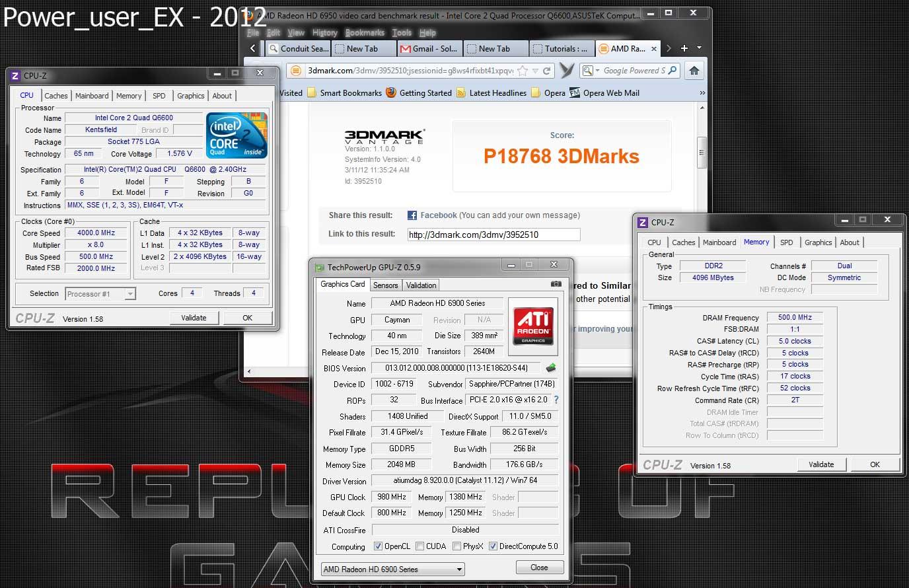Click the Intel Core 2 Quad logo in CPU-Z
909x588 pixels.
236,135
